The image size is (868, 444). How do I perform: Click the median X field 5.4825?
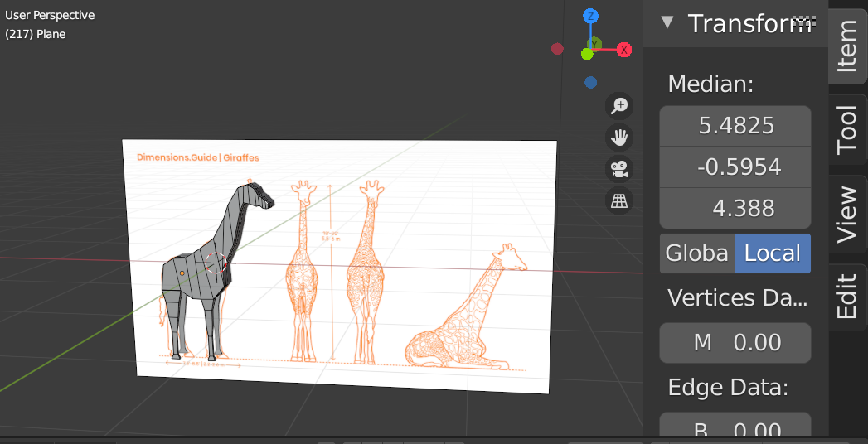tap(735, 126)
